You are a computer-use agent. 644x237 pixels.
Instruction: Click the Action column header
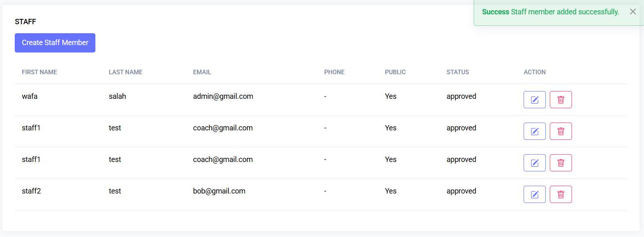(x=534, y=72)
